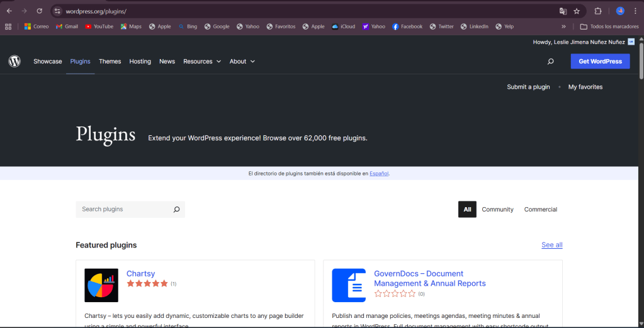644x328 pixels.
Task: Go to the Themes menu item
Action: click(110, 62)
